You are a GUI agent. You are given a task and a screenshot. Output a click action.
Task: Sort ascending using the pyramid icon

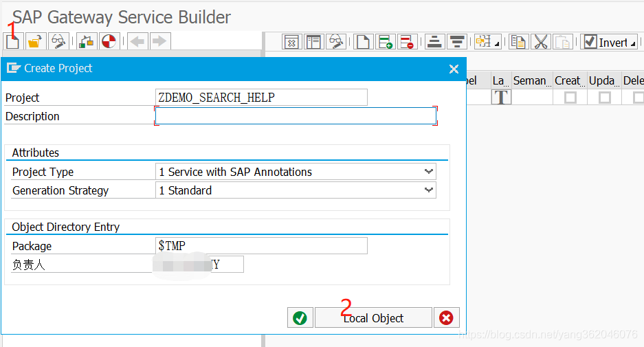point(434,42)
